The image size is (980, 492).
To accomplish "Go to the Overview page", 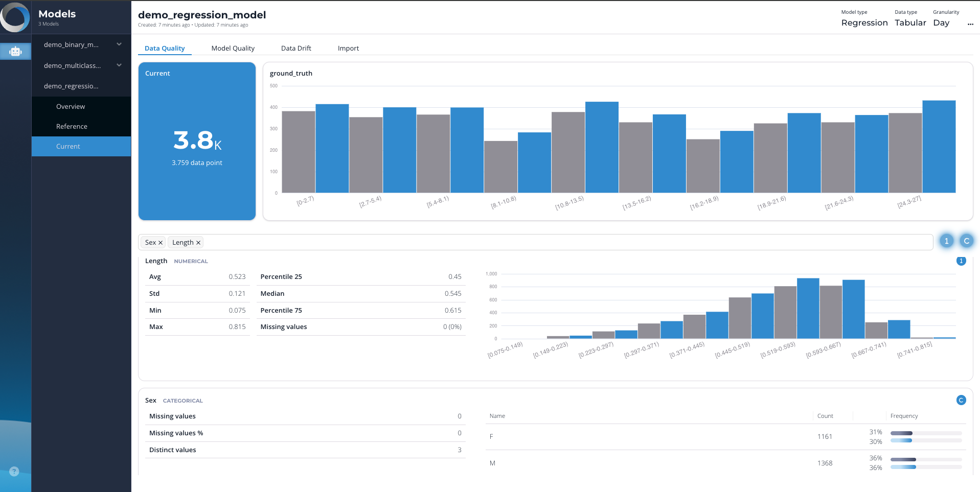I will point(70,106).
